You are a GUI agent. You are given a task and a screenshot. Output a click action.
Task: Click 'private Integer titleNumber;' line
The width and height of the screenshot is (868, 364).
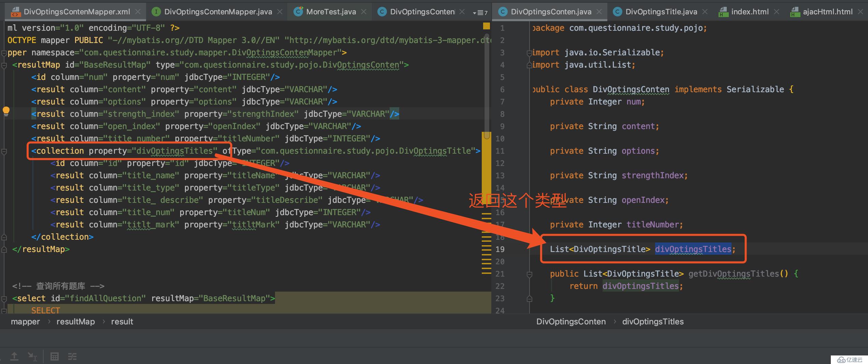616,225
